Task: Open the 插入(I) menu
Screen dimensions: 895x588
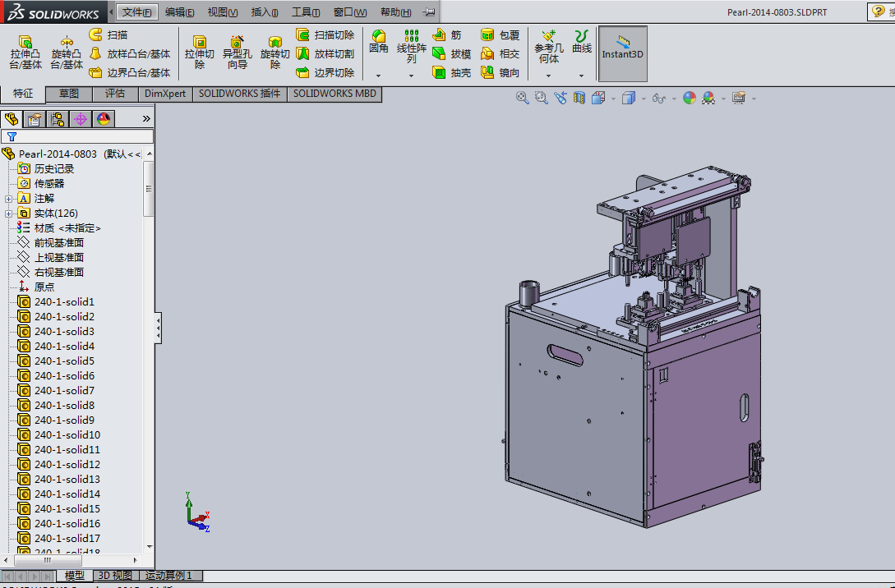Action: click(x=265, y=12)
